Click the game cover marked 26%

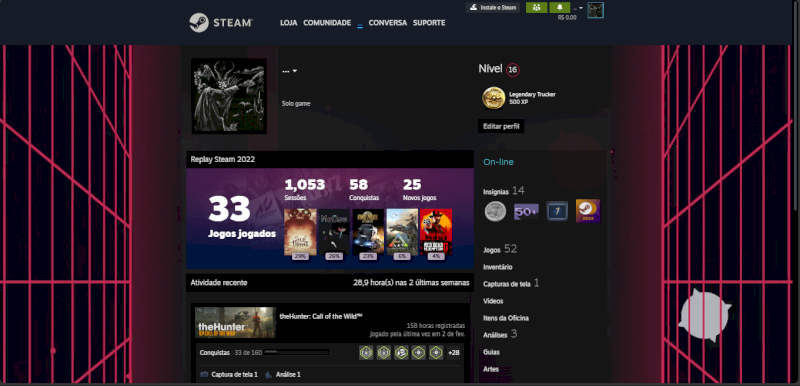coord(334,232)
